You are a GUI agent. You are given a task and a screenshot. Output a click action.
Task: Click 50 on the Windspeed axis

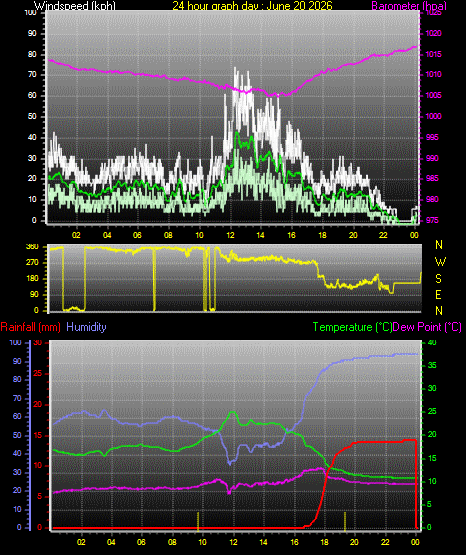pyautogui.click(x=32, y=116)
